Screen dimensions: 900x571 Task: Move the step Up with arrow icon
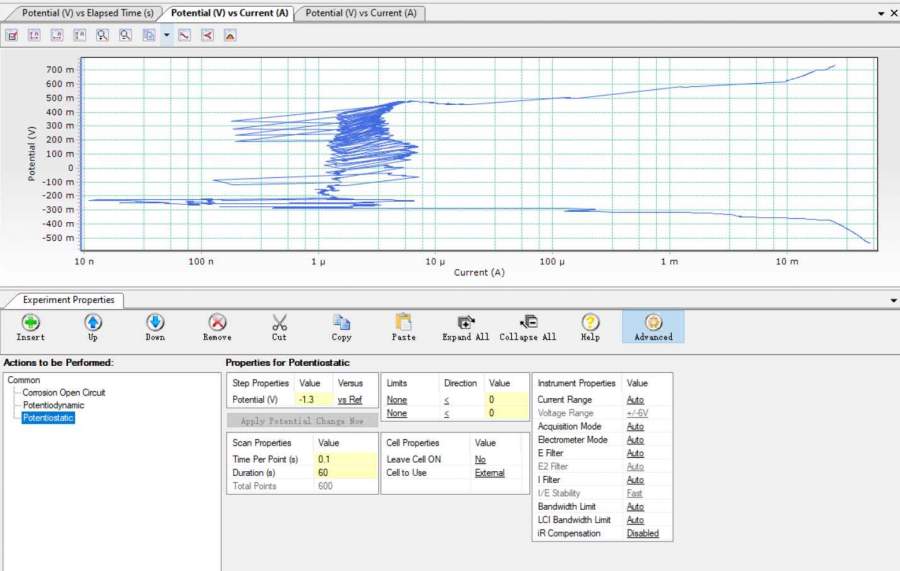93,323
